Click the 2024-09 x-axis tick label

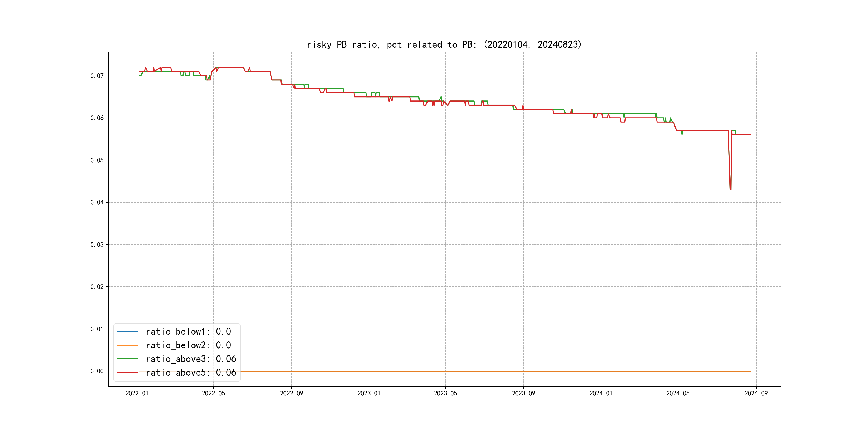756,394
